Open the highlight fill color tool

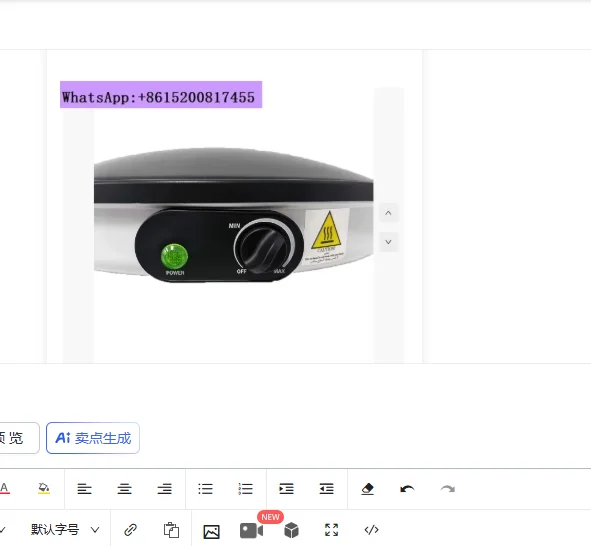44,489
